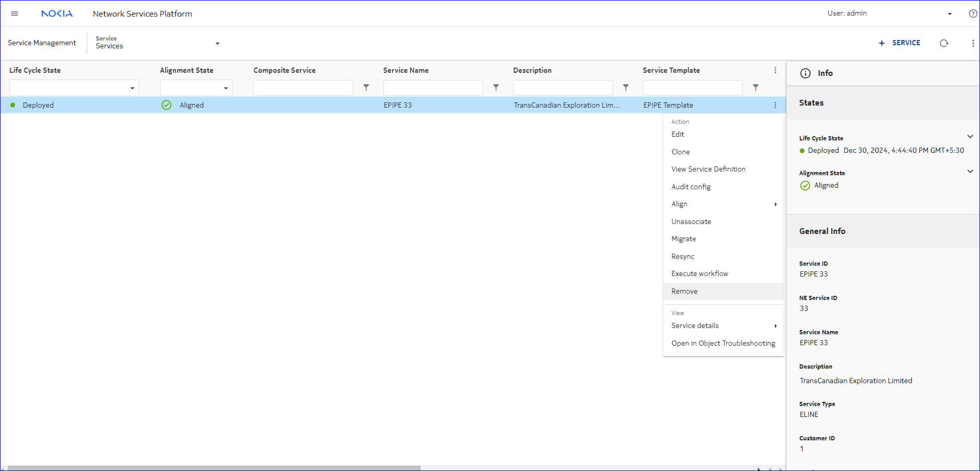Open the hamburger navigation menu
The height and width of the screenshot is (471, 980).
coord(15,14)
